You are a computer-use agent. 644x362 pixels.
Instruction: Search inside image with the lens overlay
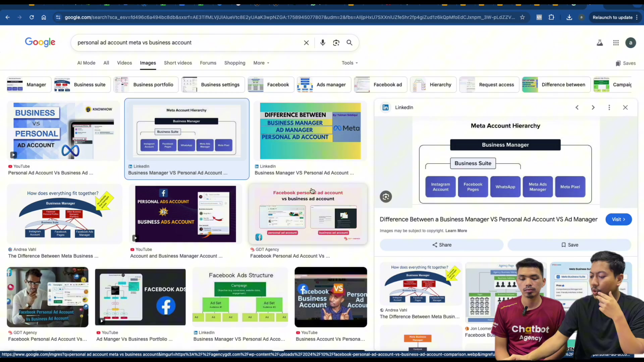386,197
